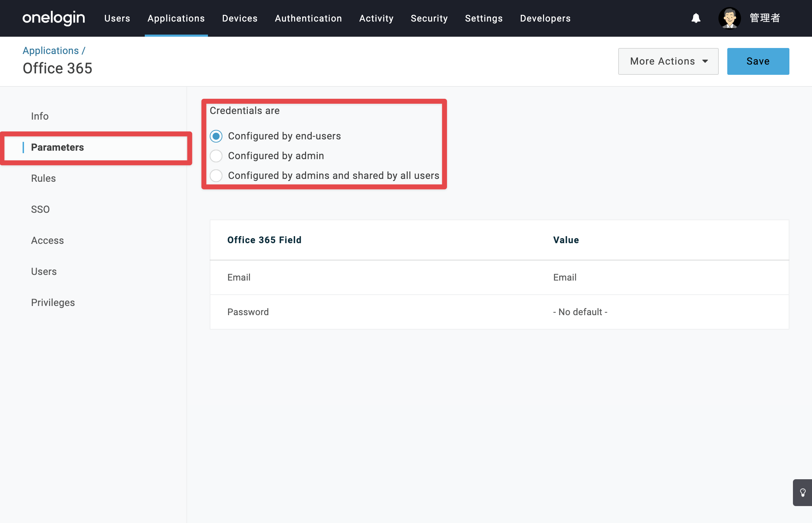This screenshot has height=523, width=812.
Task: Go to the Users top menu
Action: click(x=117, y=18)
